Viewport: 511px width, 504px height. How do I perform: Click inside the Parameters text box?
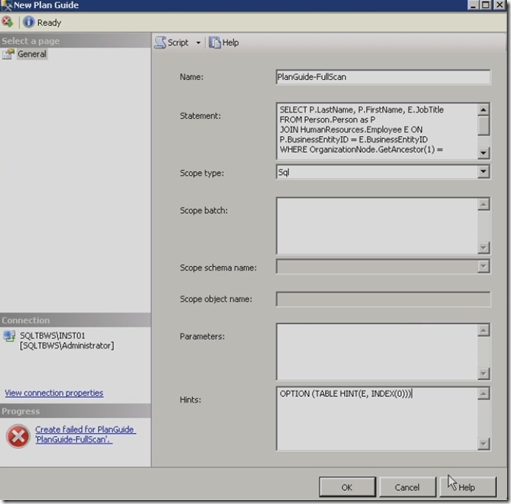[377, 352]
